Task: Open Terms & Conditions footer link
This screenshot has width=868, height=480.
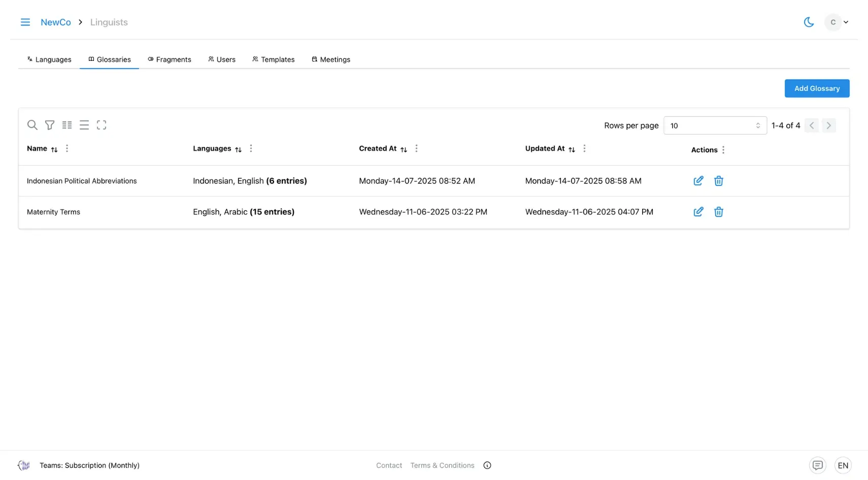Action: pos(442,465)
